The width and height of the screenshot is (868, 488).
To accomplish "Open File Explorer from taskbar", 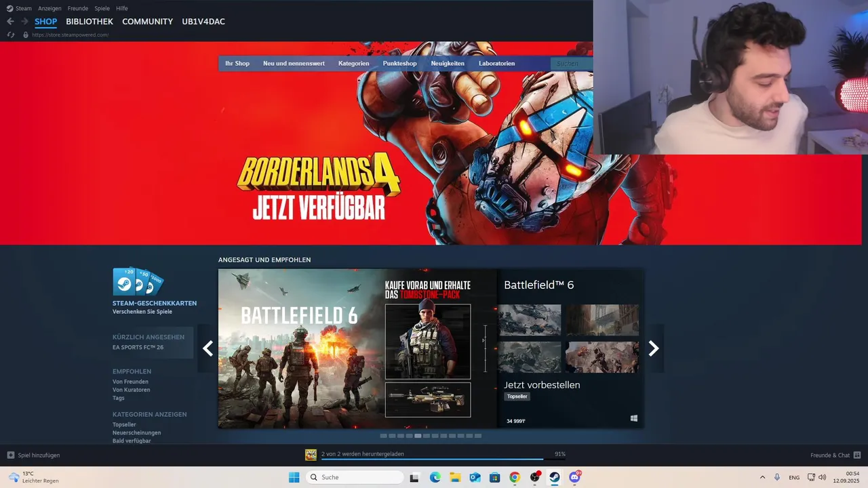I will (x=454, y=478).
